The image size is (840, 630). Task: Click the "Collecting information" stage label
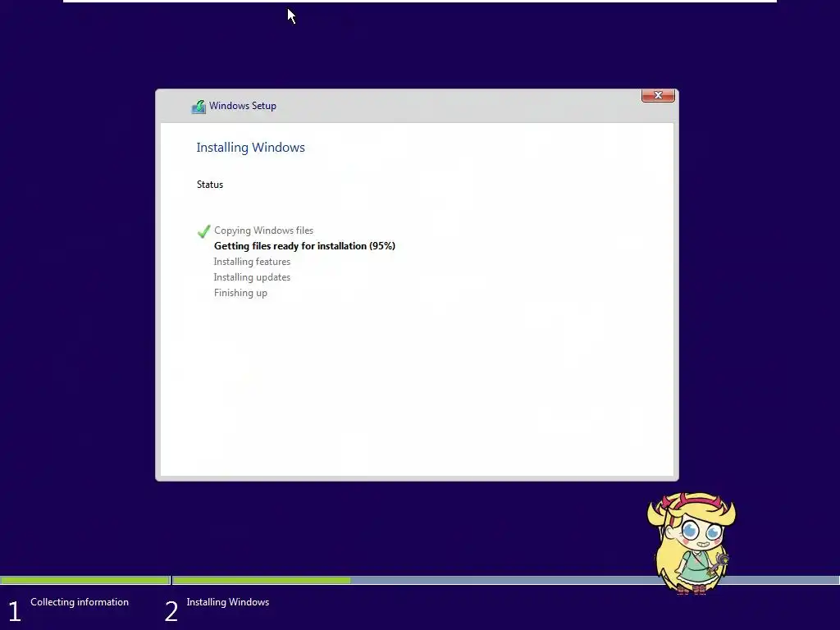(x=80, y=601)
